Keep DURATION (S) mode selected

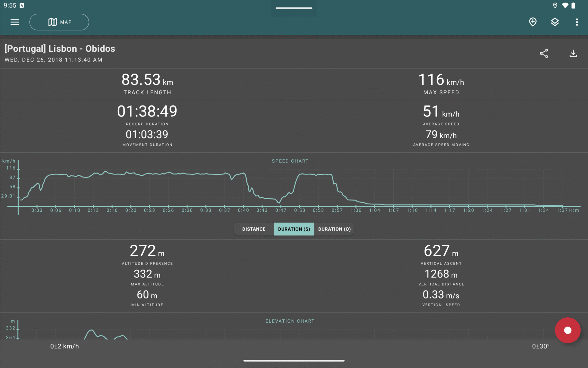point(294,229)
